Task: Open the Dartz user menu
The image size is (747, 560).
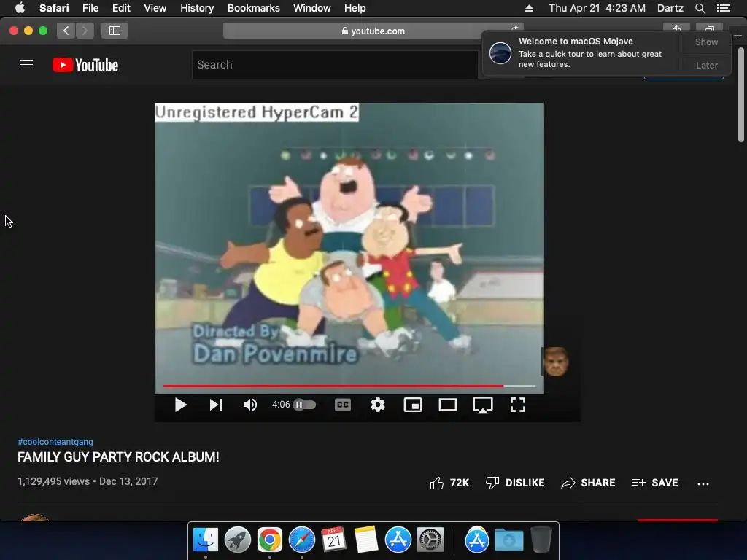Action: [670, 8]
